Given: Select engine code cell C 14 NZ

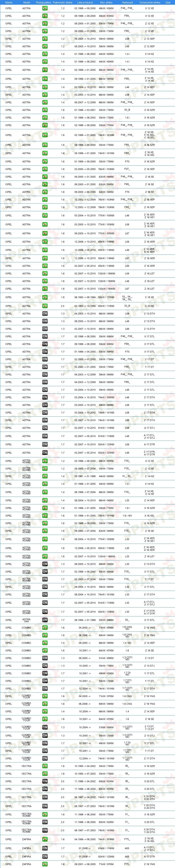Looking at the screenshot, I should click(x=149, y=476).
